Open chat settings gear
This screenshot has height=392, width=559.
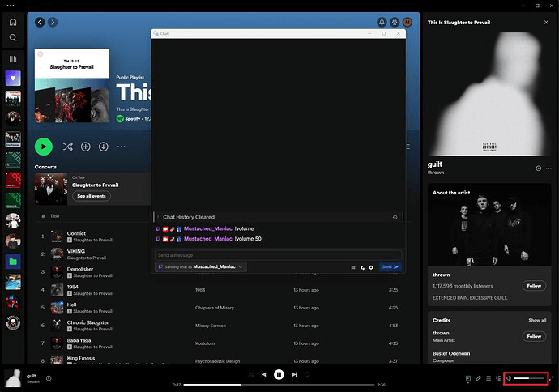[x=371, y=267]
